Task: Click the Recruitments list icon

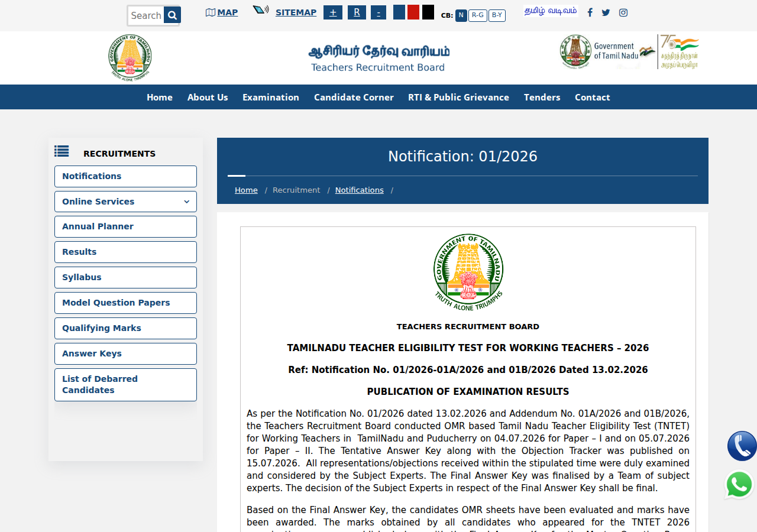Action: 62,151
